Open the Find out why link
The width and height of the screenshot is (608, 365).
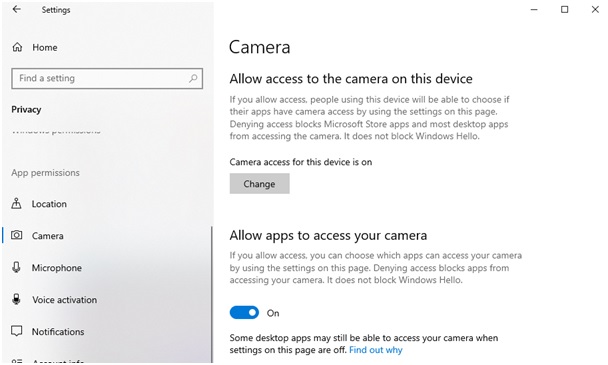click(x=376, y=350)
